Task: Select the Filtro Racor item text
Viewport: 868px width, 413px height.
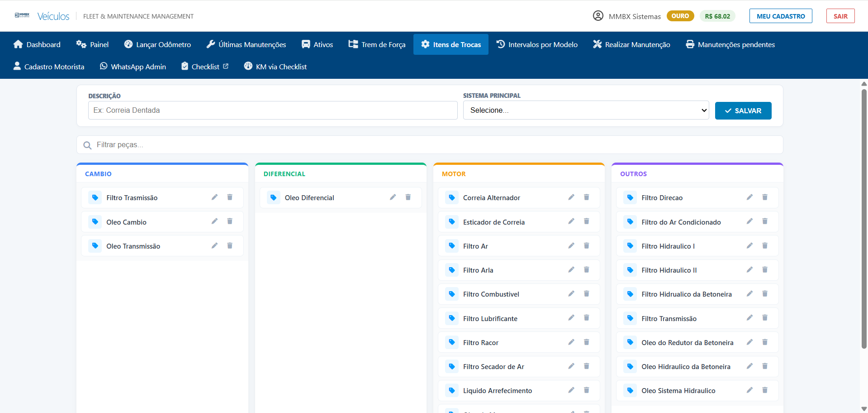Action: [481, 342]
